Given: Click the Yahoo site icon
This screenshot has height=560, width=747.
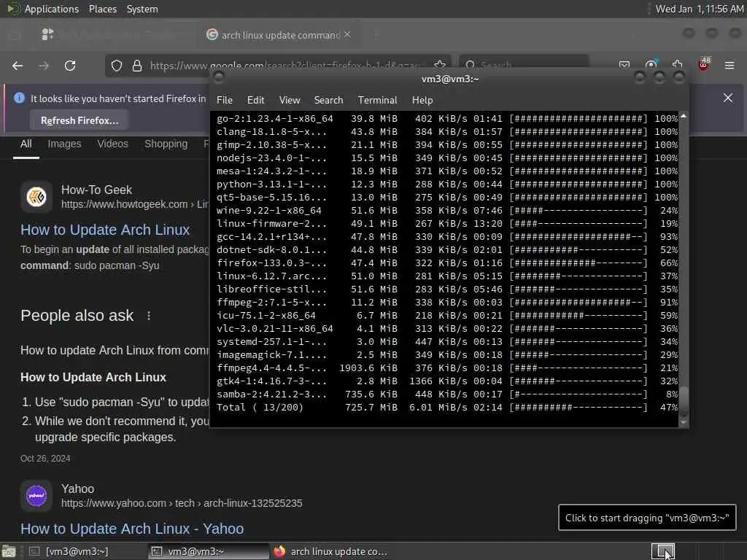Looking at the screenshot, I should 36,495.
